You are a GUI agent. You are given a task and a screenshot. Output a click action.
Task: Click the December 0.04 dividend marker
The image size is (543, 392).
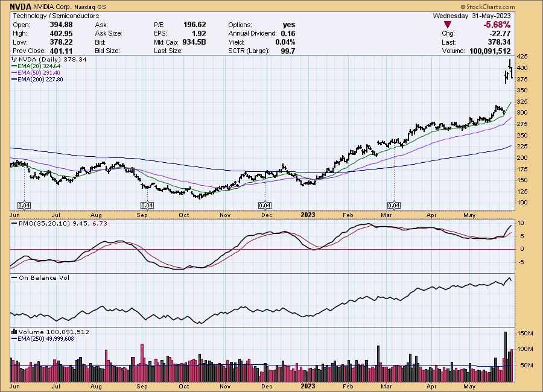click(265, 205)
